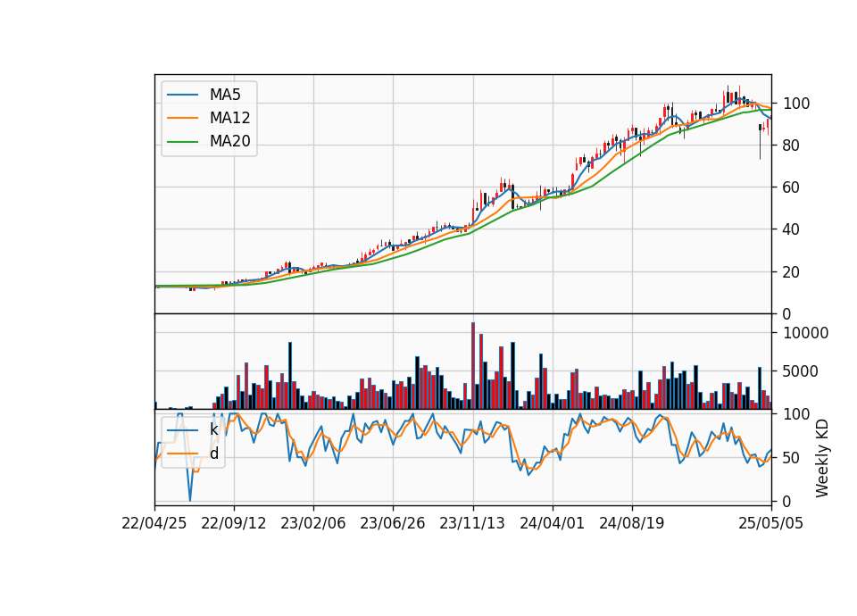Click the MA12 legend label
Viewport: 857px width, 616px height.
point(229,118)
